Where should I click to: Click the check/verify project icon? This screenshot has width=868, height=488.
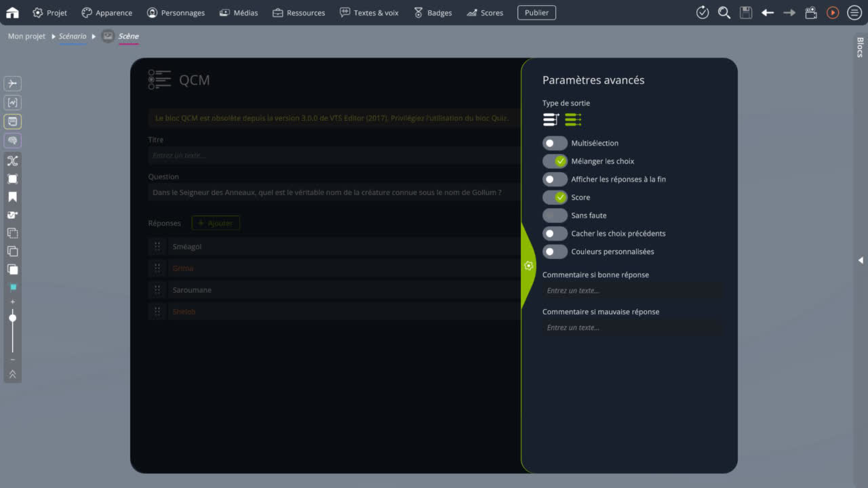[703, 12]
